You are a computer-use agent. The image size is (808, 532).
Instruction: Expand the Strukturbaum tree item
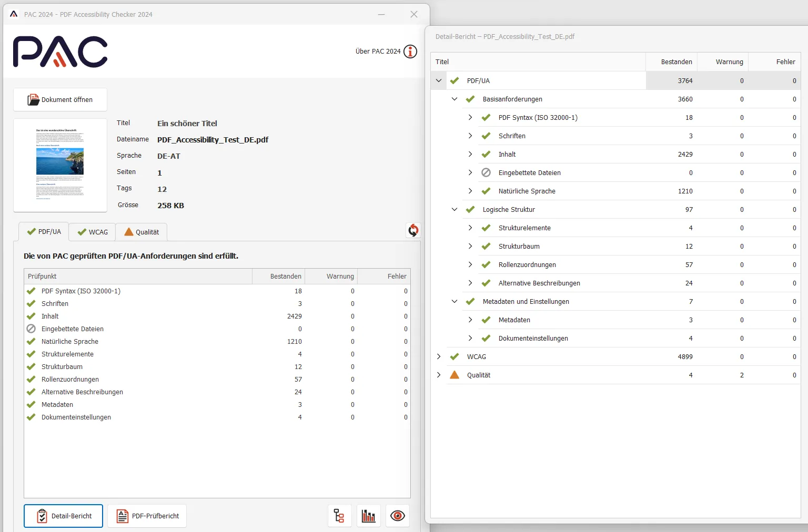click(x=470, y=246)
